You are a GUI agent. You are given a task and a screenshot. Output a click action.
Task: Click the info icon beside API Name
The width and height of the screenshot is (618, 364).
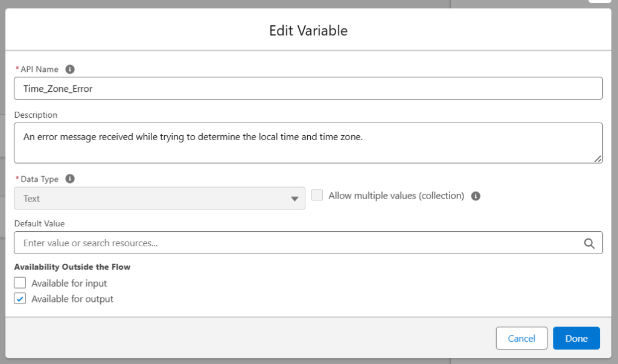(70, 69)
